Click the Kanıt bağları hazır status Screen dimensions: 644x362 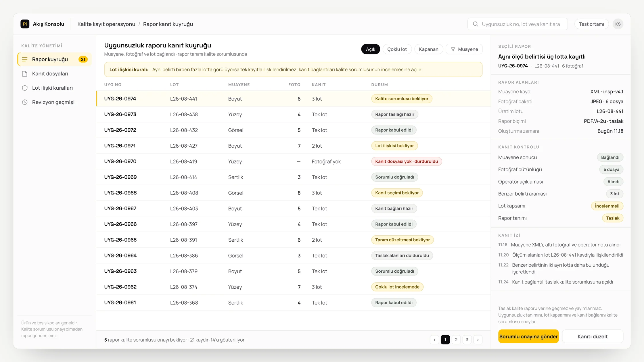[394, 209]
